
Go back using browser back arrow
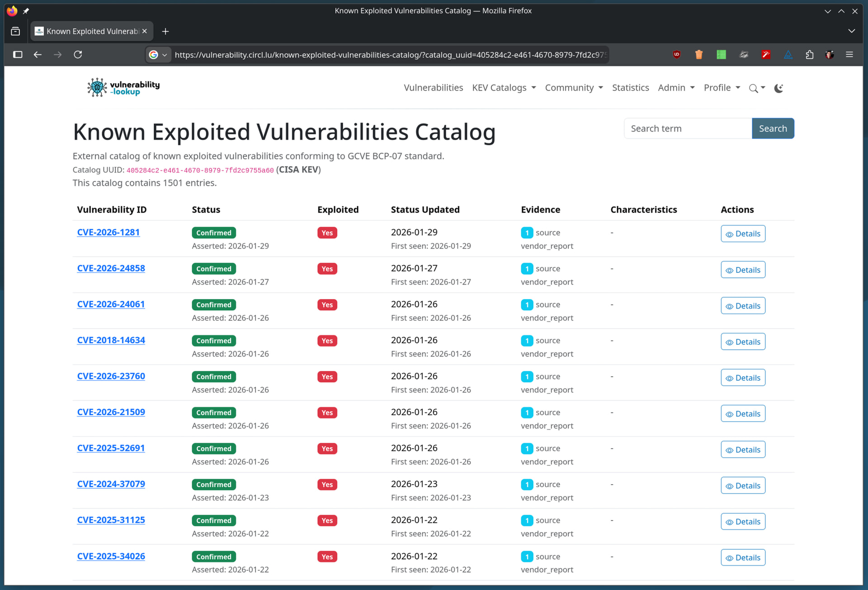point(38,55)
